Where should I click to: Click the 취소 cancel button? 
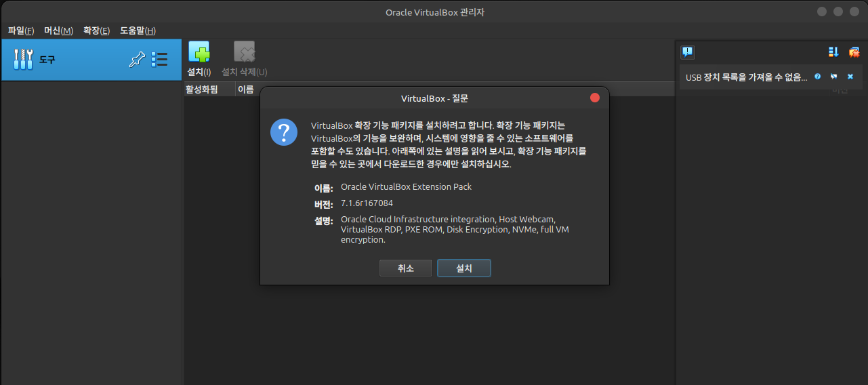tap(406, 268)
